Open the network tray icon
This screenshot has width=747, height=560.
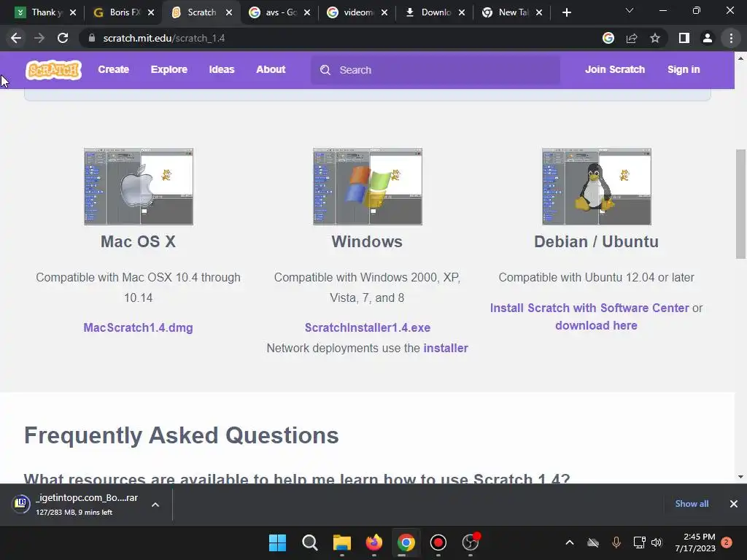pos(639,542)
